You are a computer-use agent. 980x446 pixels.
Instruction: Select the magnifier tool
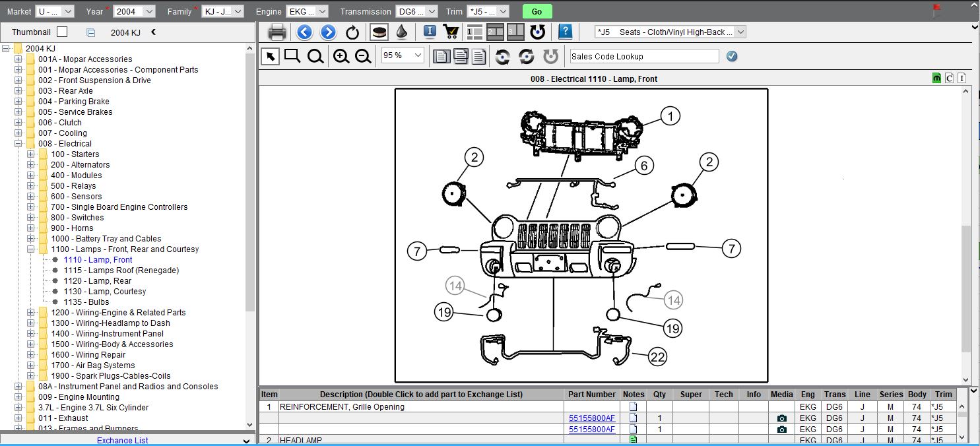point(315,57)
